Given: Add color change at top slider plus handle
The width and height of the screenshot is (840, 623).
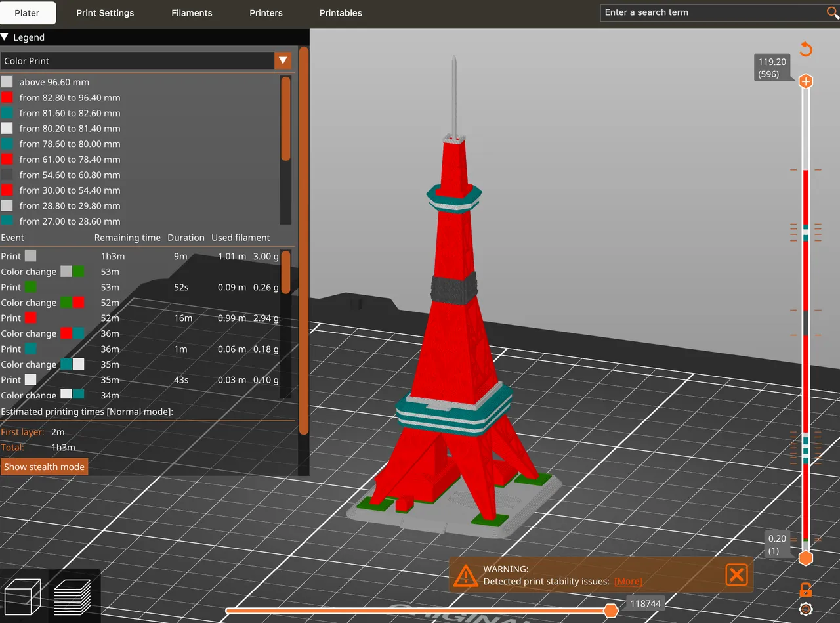Looking at the screenshot, I should tap(806, 81).
